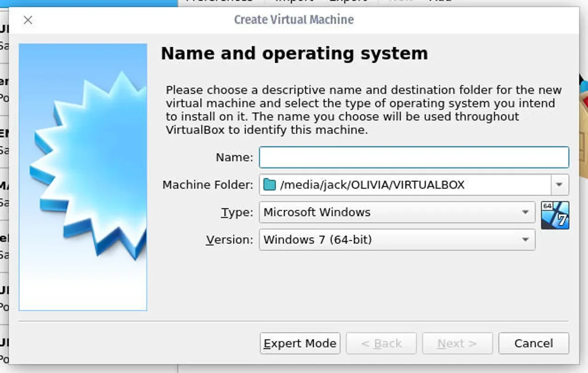Open the Type combo box

click(x=397, y=212)
